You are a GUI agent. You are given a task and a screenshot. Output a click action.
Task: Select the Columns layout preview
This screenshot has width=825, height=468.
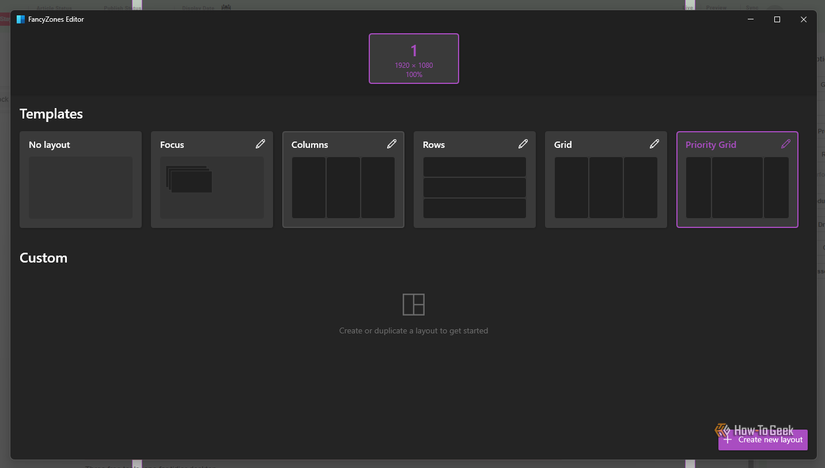(343, 187)
